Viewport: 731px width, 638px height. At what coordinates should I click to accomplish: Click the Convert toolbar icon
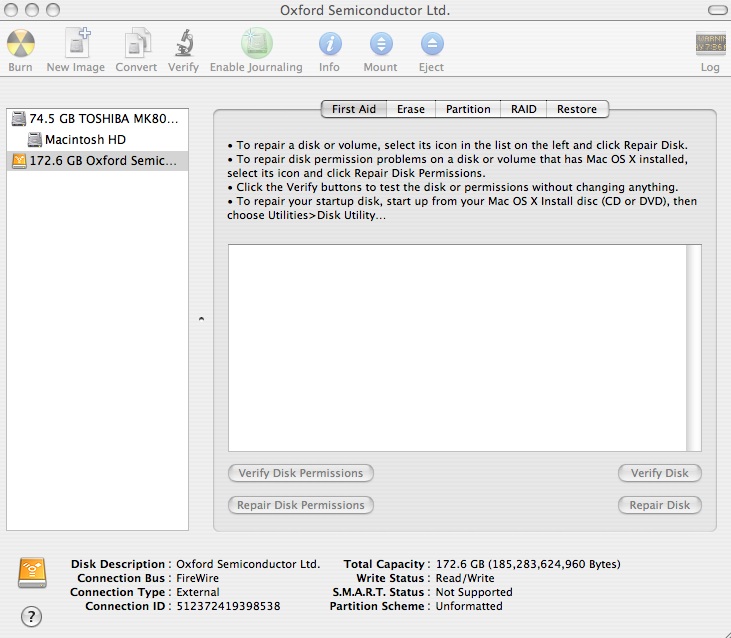(137, 43)
